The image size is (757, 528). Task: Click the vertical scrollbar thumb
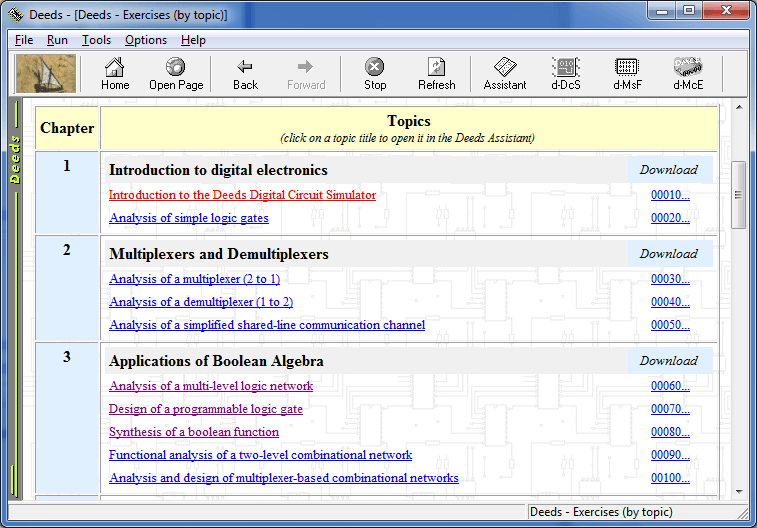tap(739, 195)
